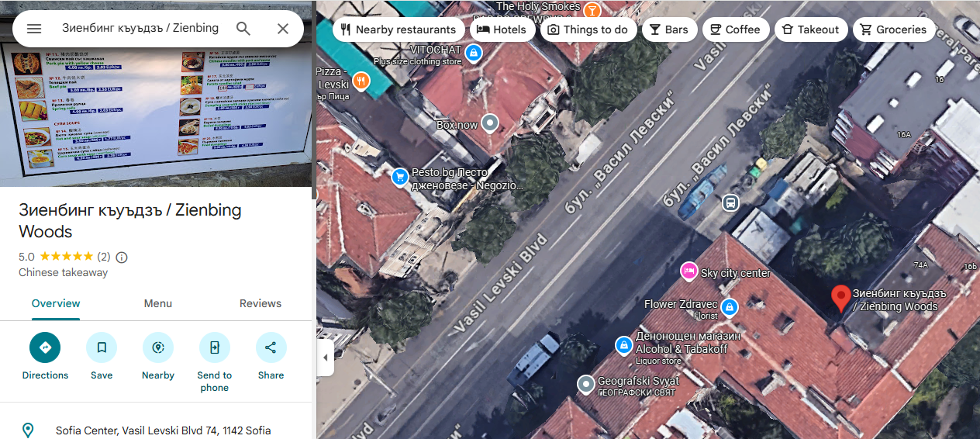
Task: Open the (2) reviews count link
Action: tap(103, 257)
